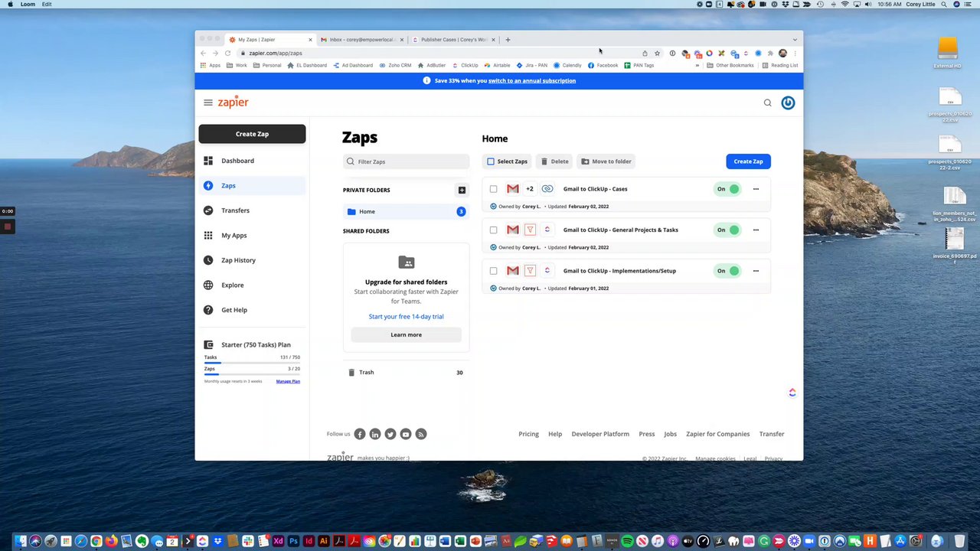Click the Tasks usage progress bar

[x=252, y=363]
